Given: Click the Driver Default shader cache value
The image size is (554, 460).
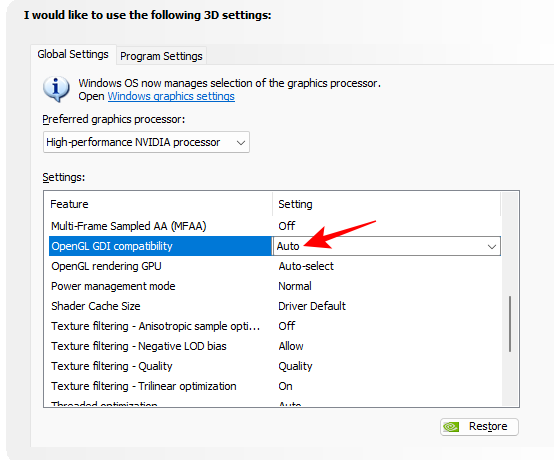Looking at the screenshot, I should [312, 306].
